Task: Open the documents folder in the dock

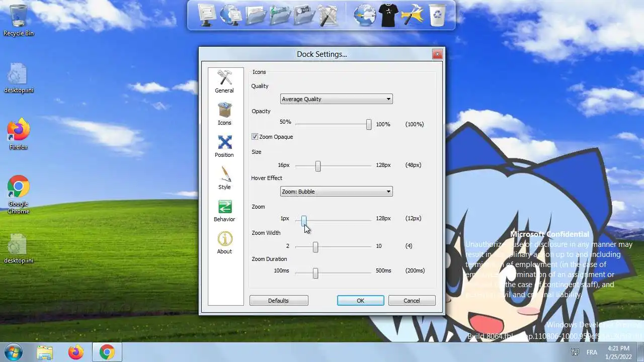Action: pos(256,15)
